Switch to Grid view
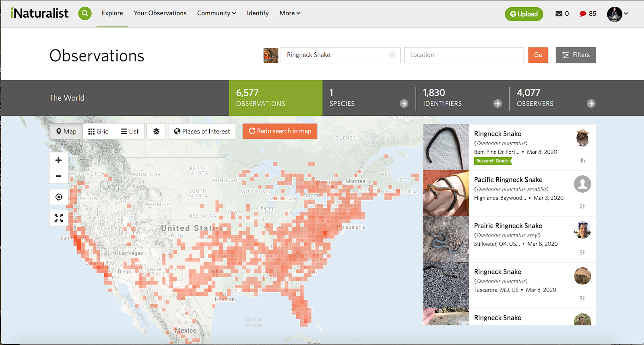 [99, 131]
